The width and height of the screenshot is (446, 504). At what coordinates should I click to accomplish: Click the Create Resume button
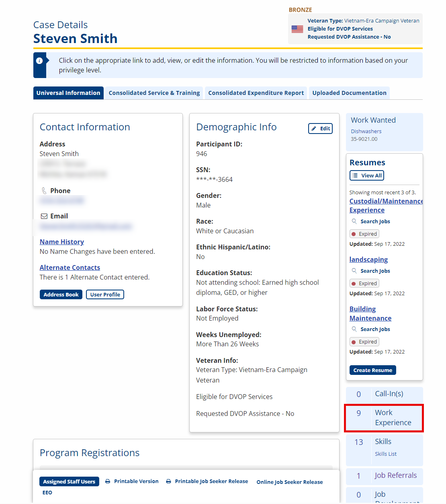click(x=373, y=370)
